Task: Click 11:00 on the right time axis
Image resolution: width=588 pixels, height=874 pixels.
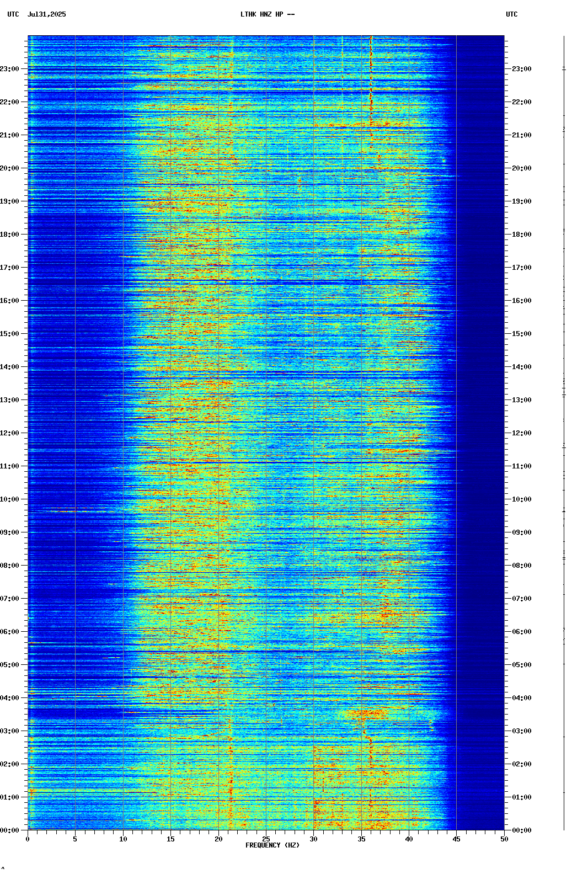Action: coord(522,466)
